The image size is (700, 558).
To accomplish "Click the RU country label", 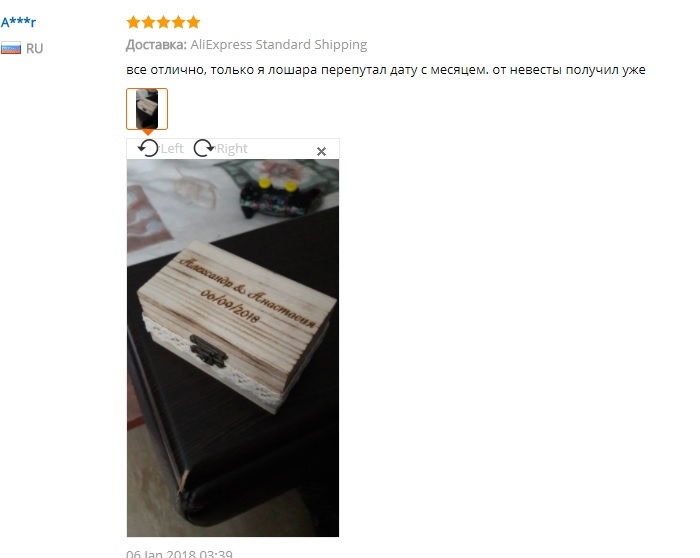I will [34, 48].
